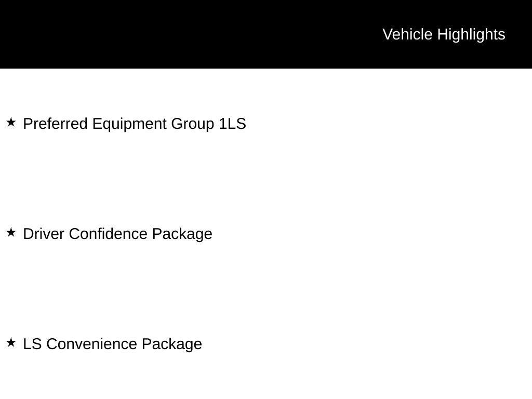Screen dimensions: 532x399
Task: Click the word 'Highlights' in the header
Action: tap(471, 34)
